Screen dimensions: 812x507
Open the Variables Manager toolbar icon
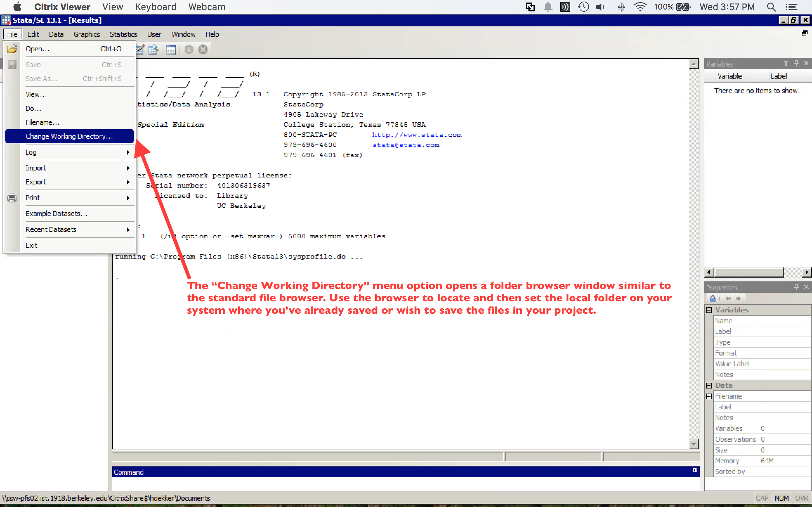[x=171, y=50]
